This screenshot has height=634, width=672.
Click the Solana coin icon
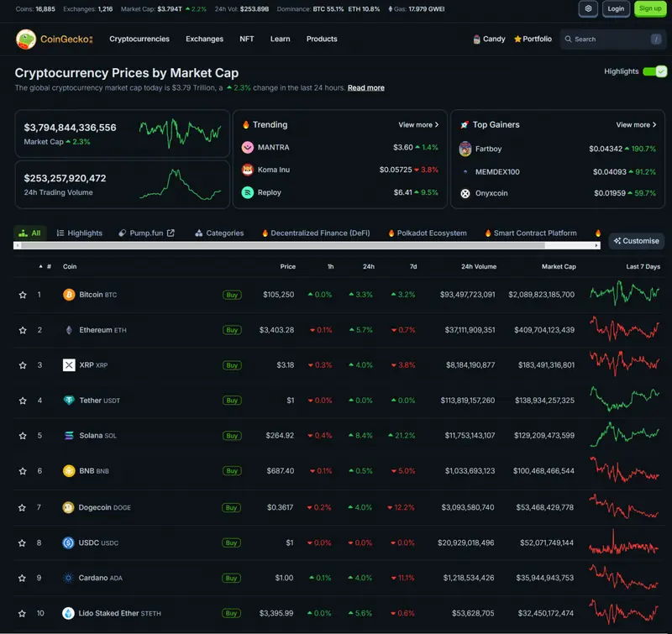point(69,436)
